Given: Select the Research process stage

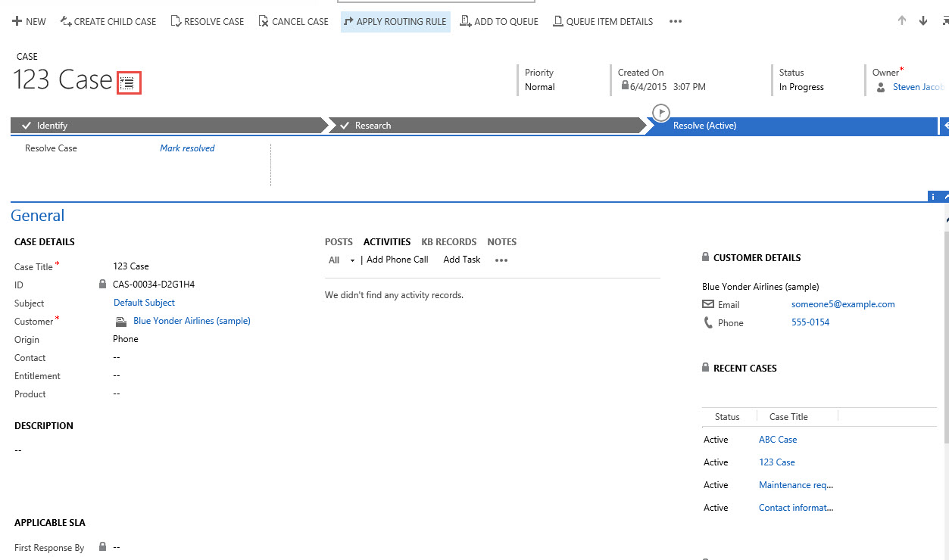Looking at the screenshot, I should (x=373, y=126).
